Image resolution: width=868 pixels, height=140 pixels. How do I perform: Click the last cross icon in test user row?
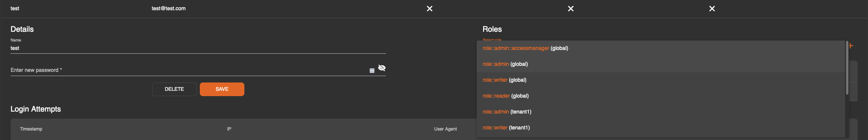click(x=712, y=9)
